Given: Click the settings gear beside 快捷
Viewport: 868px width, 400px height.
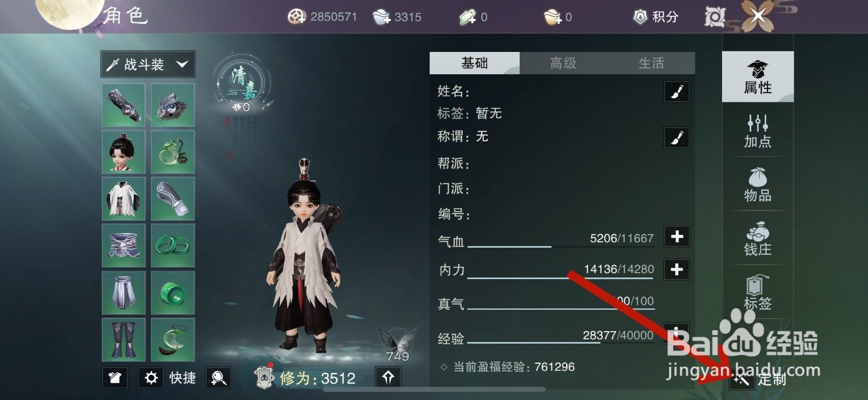Looking at the screenshot, I should click(x=151, y=378).
